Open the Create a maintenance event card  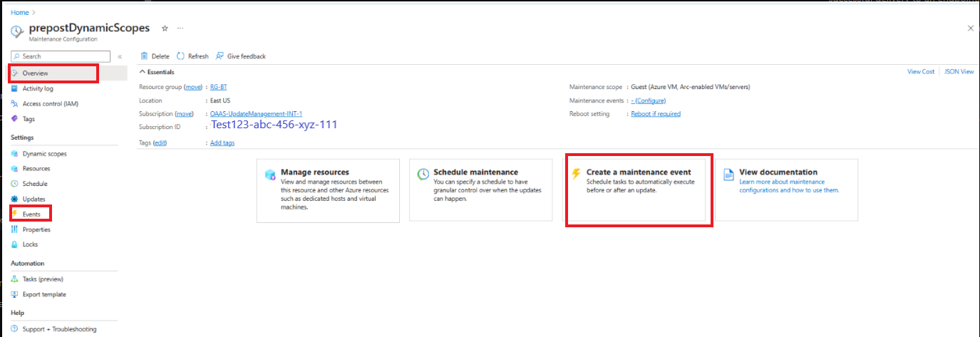point(639,190)
